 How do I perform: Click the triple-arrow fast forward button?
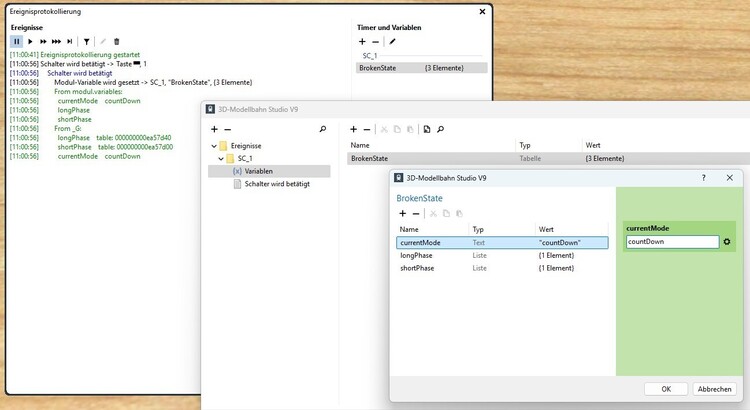pyautogui.click(x=56, y=42)
